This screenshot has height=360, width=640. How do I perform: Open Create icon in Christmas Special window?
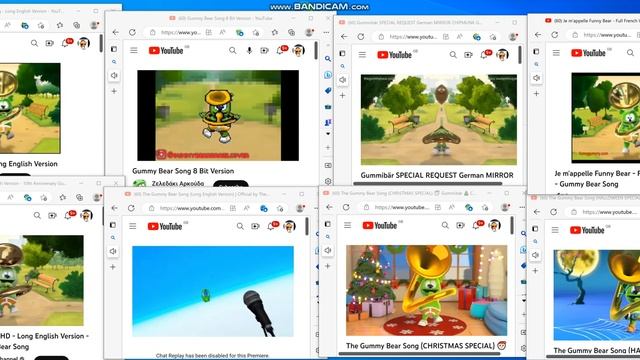[460, 225]
